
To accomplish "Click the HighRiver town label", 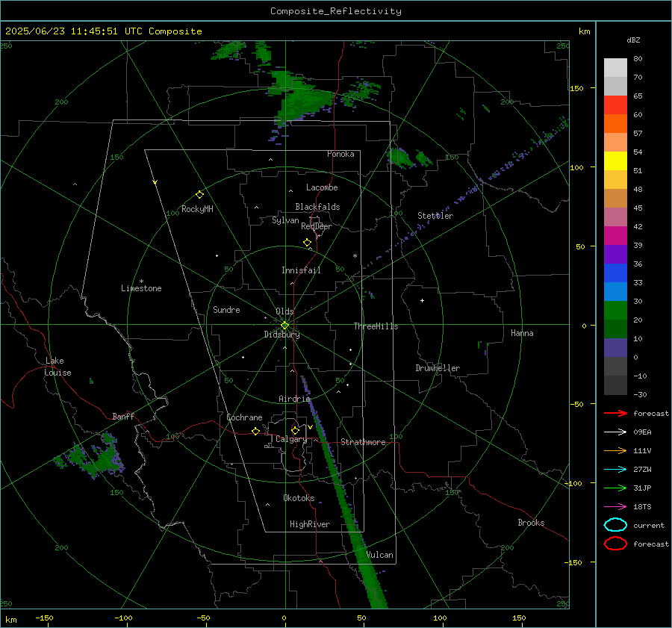I will click(310, 524).
